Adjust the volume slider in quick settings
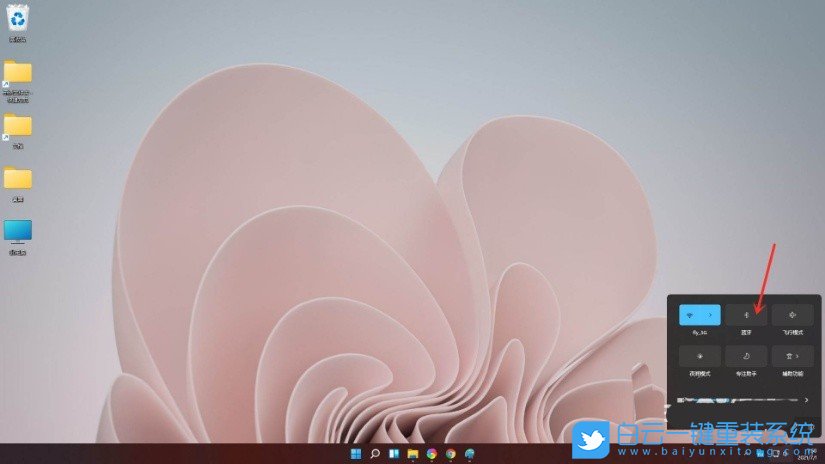 (x=740, y=400)
